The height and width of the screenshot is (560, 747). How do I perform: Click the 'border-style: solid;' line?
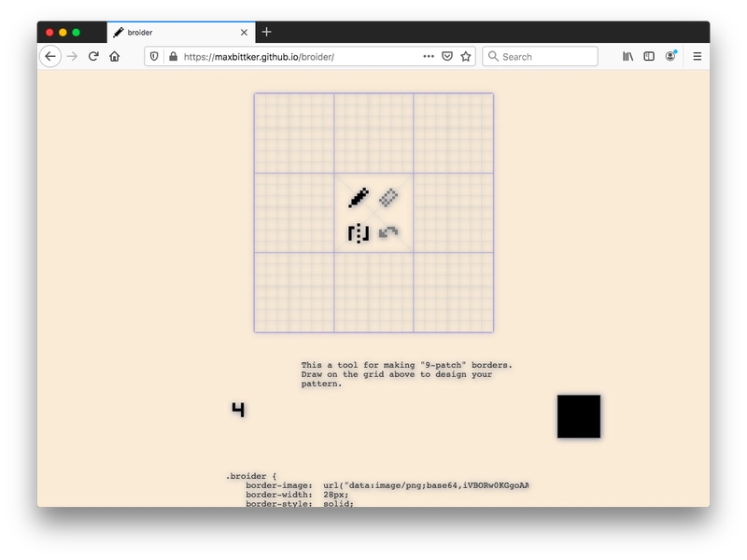300,503
